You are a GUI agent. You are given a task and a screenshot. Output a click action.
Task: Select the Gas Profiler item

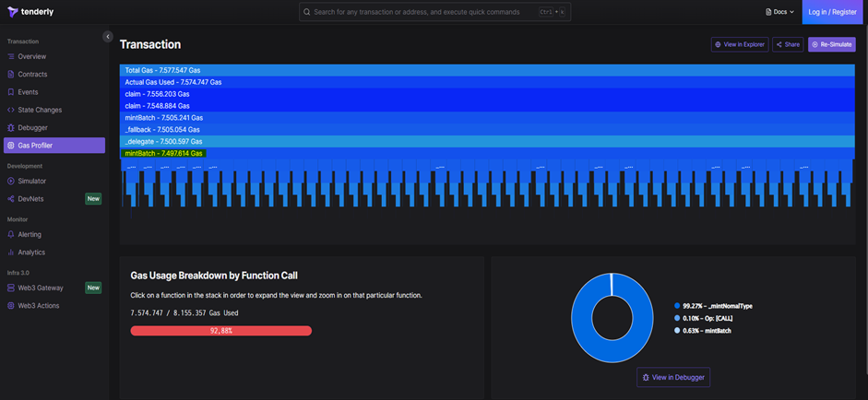tap(54, 146)
